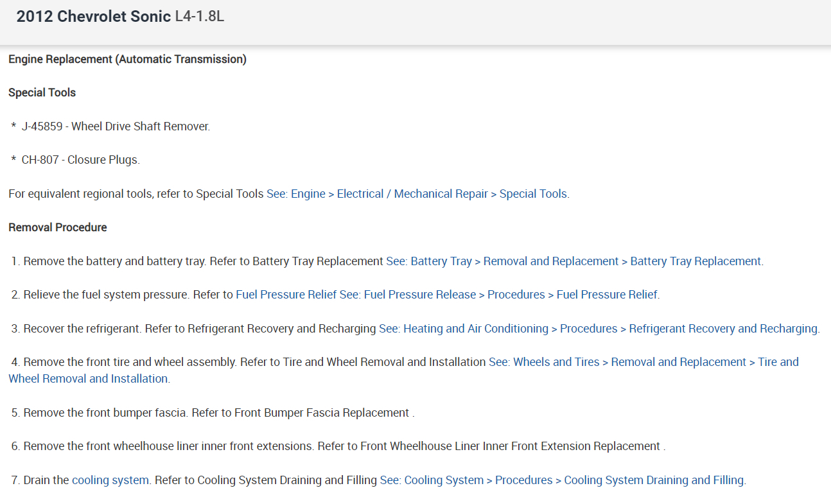
Task: Open the Engine Special Tools "See:" link
Action: pos(417,194)
